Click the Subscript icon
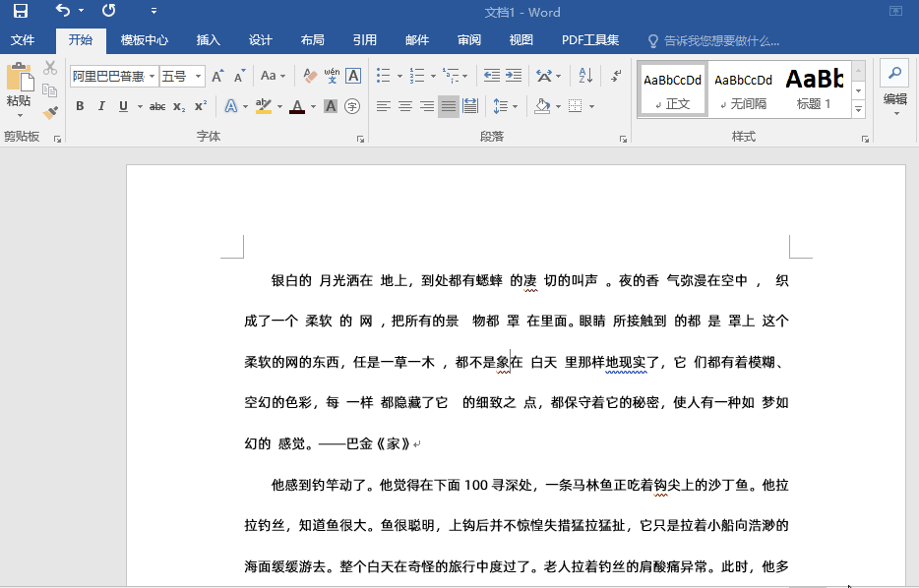This screenshot has height=588, width=919. [181, 105]
